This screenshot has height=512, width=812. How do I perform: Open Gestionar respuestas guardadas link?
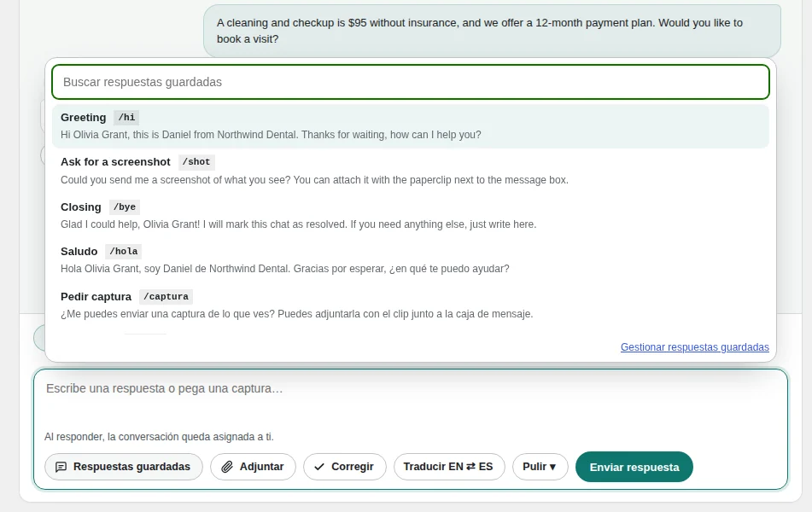694,346
